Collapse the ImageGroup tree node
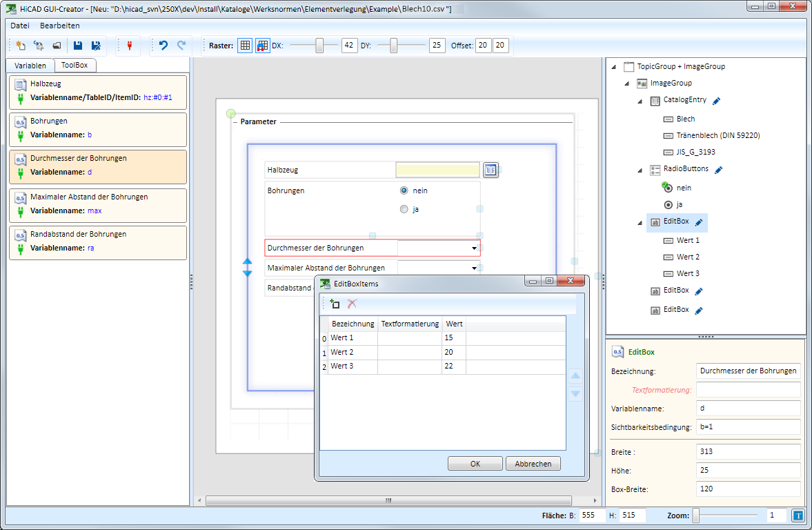The width and height of the screenshot is (812, 530). 628,84
